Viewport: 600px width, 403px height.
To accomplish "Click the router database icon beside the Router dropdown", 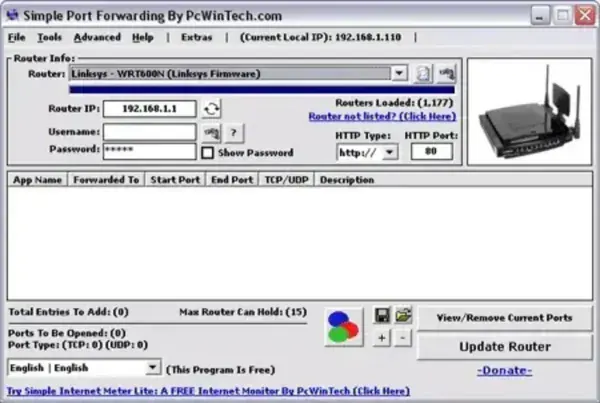I will click(x=423, y=73).
